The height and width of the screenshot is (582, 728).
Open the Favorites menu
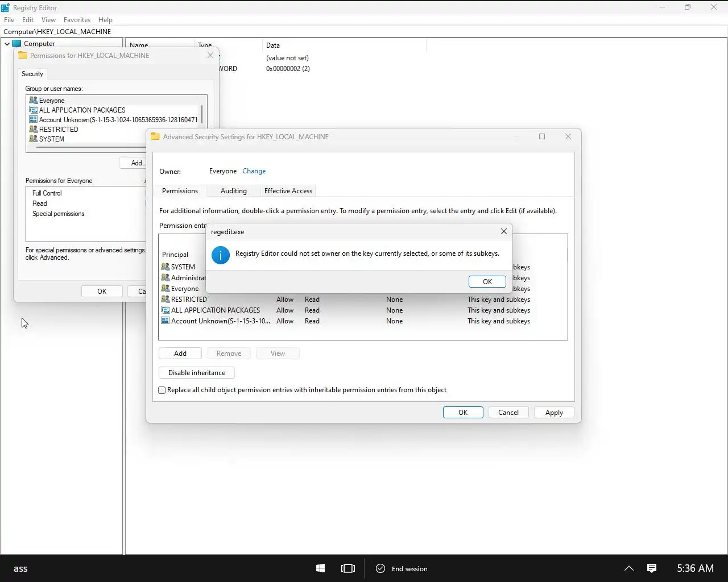click(77, 19)
